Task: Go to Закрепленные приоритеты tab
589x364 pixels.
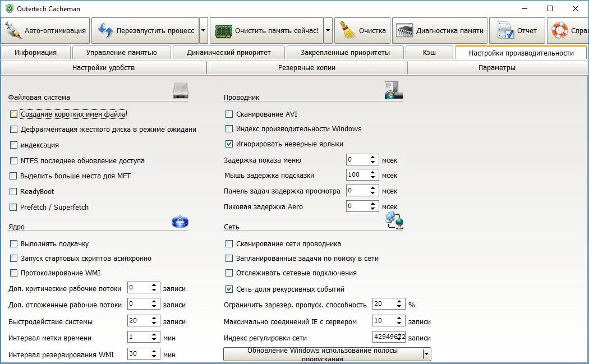Action: coord(345,53)
